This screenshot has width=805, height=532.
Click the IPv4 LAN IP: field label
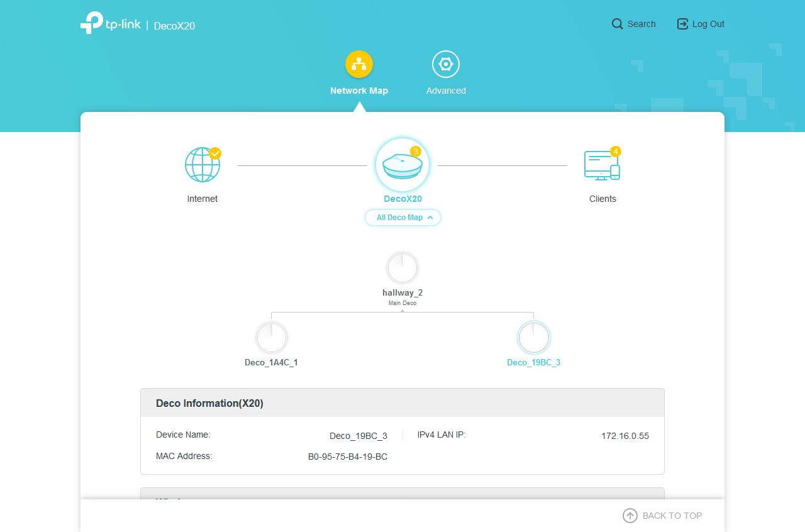pos(441,435)
